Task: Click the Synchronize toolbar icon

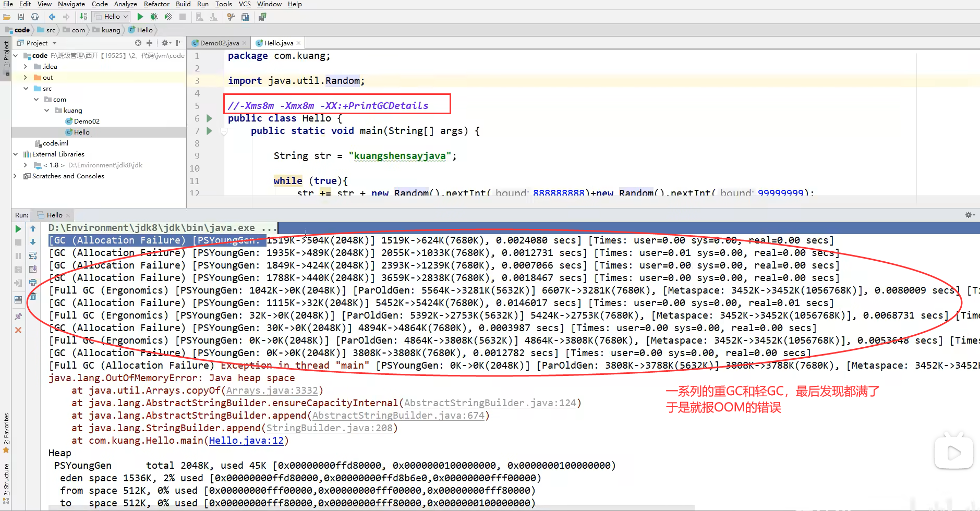Action: point(35,17)
